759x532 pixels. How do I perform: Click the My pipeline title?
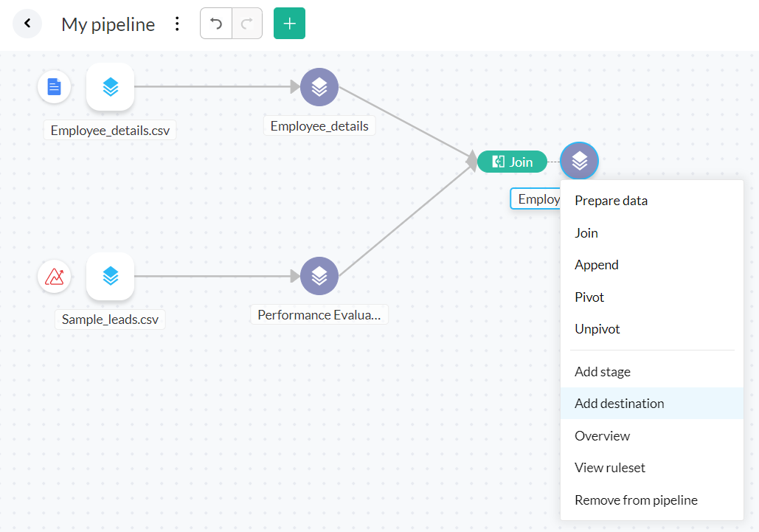point(108,24)
